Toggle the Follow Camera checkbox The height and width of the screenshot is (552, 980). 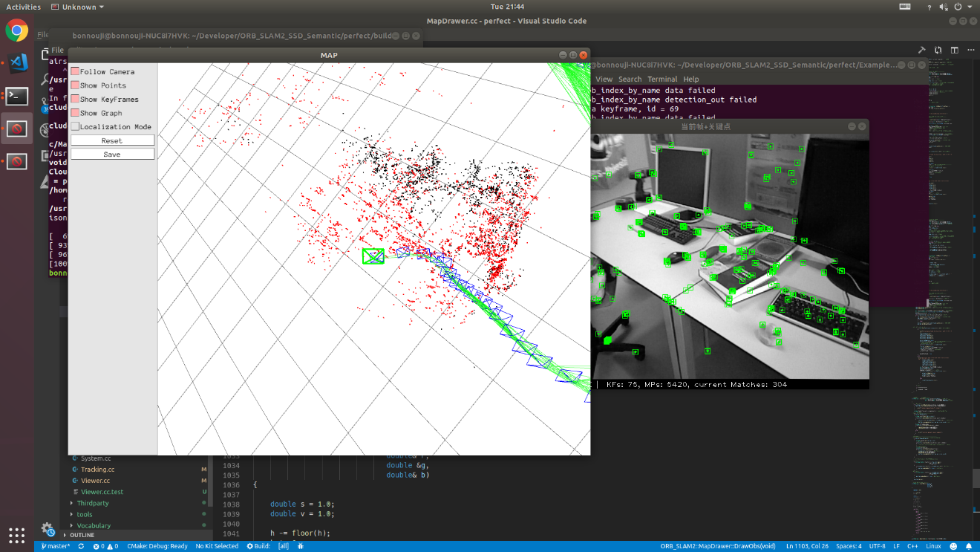point(75,71)
